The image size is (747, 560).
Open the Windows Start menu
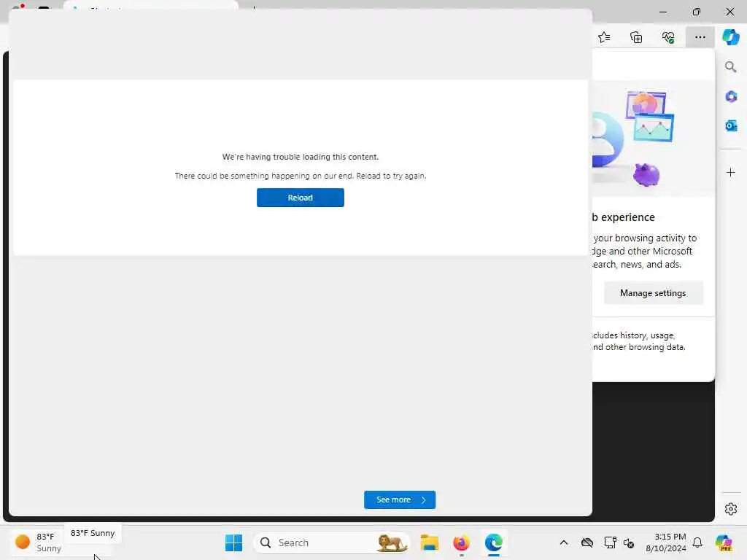coord(233,542)
